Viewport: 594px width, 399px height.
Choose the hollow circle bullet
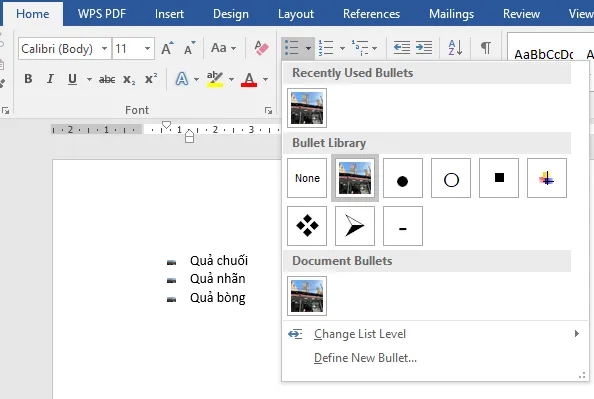pos(451,178)
